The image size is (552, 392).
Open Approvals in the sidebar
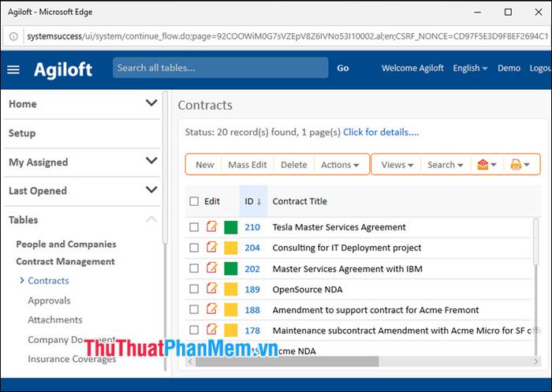(49, 301)
